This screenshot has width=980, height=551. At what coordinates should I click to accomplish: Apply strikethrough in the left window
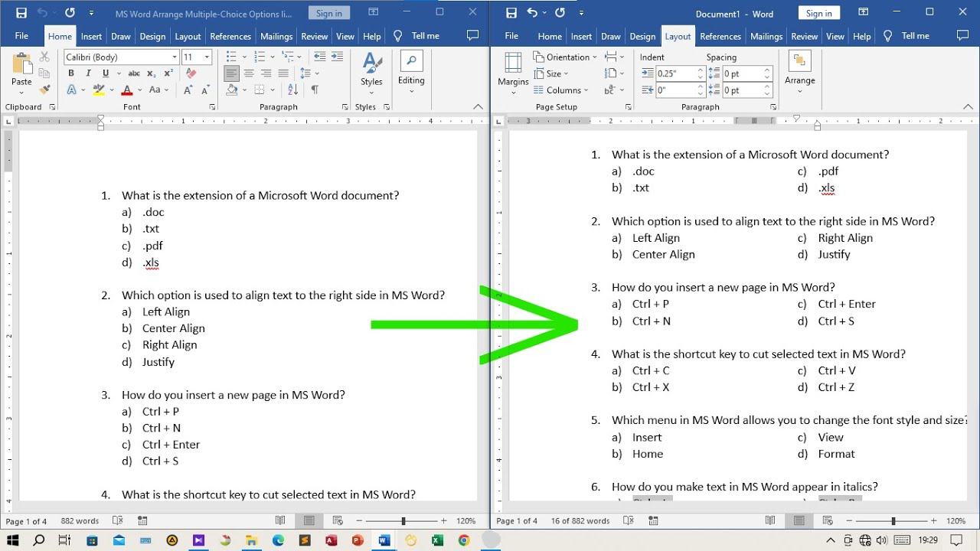pos(134,73)
